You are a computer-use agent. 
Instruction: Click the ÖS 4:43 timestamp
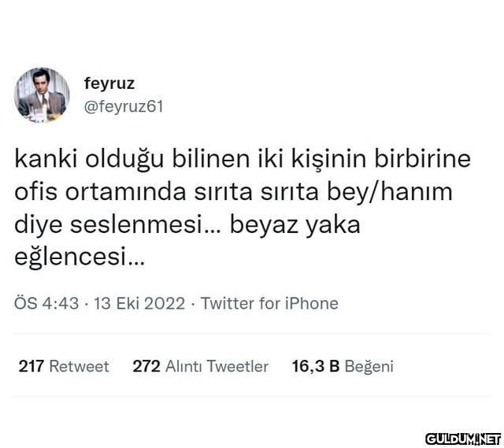[x=46, y=303]
